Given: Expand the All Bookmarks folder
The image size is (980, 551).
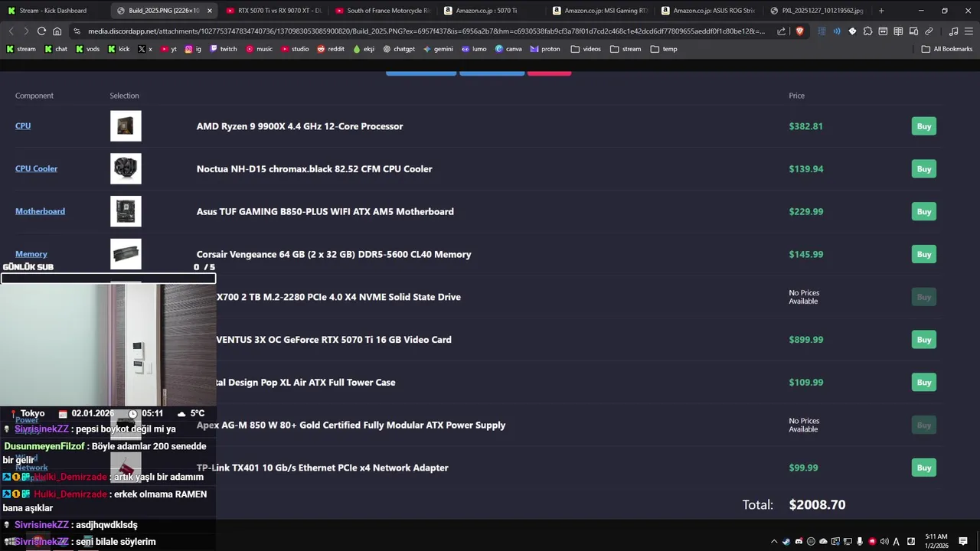Looking at the screenshot, I should 946,49.
